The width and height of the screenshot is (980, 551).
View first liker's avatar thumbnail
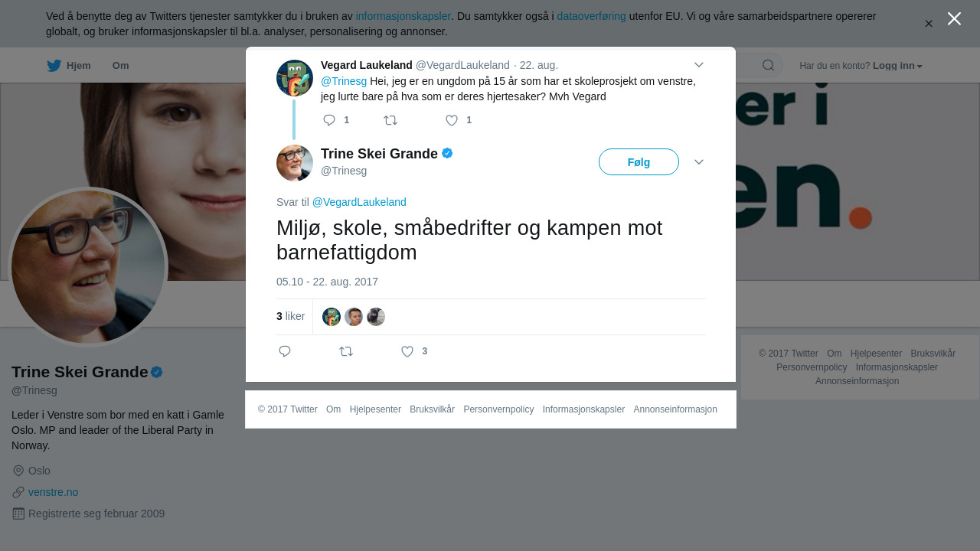(x=332, y=317)
